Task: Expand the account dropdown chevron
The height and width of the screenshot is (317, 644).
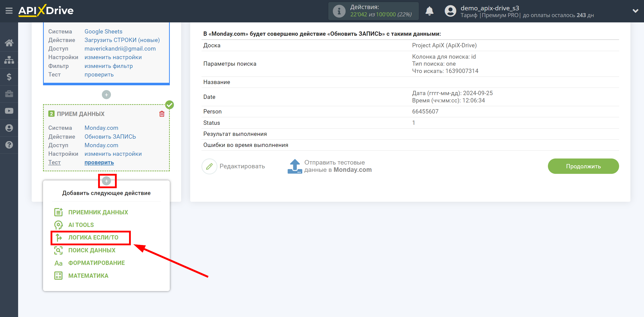Action: point(635,11)
